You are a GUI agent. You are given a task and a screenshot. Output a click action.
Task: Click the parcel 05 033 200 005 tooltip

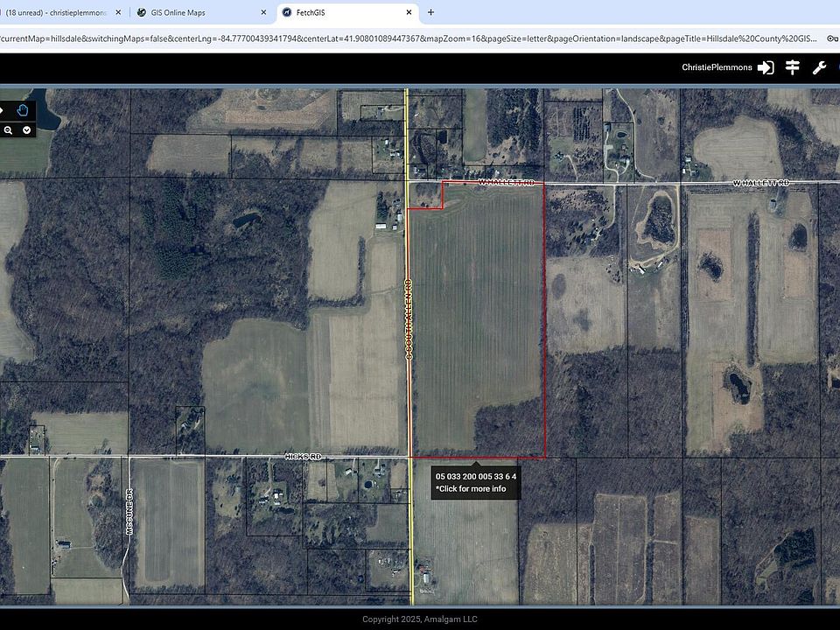point(476,482)
